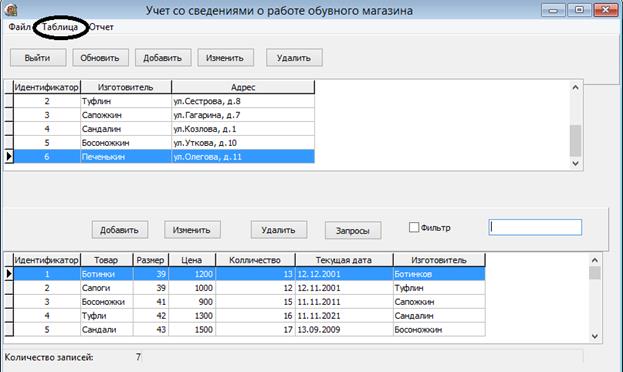Viewport: 623px width, 372px height.
Task: Click the Выйти button
Action: point(38,58)
